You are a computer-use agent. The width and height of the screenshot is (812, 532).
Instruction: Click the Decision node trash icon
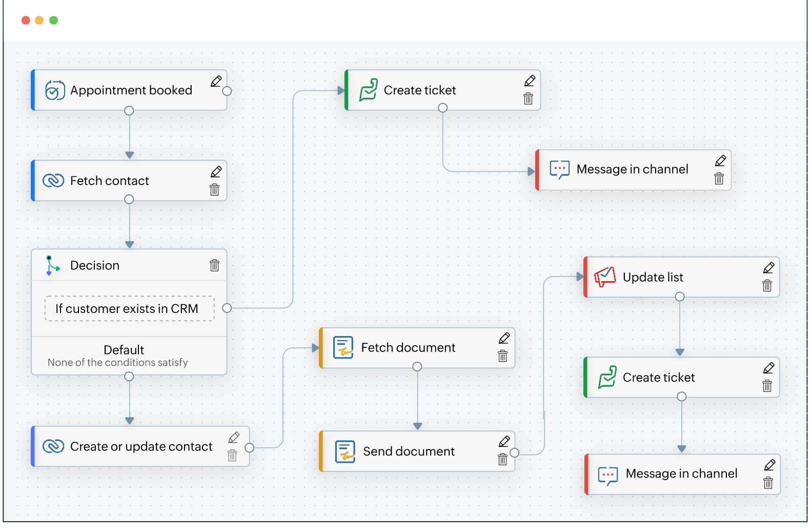[214, 265]
